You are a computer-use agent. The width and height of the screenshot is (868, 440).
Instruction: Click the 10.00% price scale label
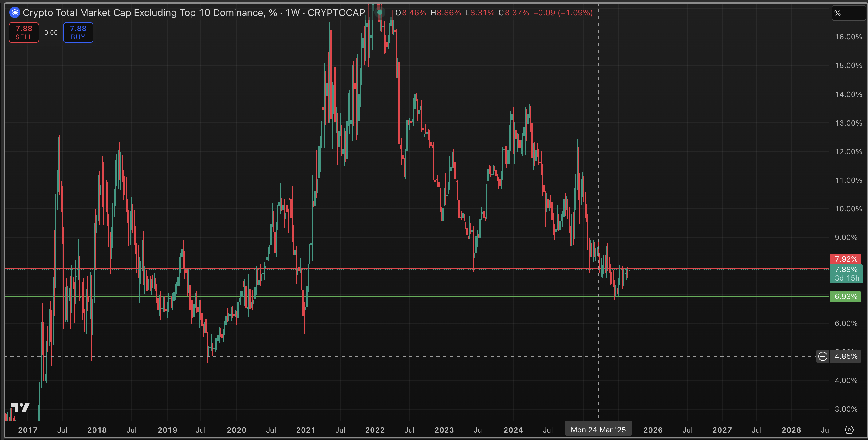pyautogui.click(x=848, y=209)
